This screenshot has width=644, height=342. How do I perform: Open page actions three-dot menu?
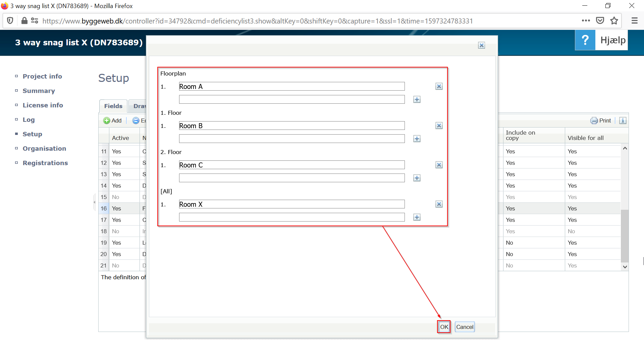586,21
